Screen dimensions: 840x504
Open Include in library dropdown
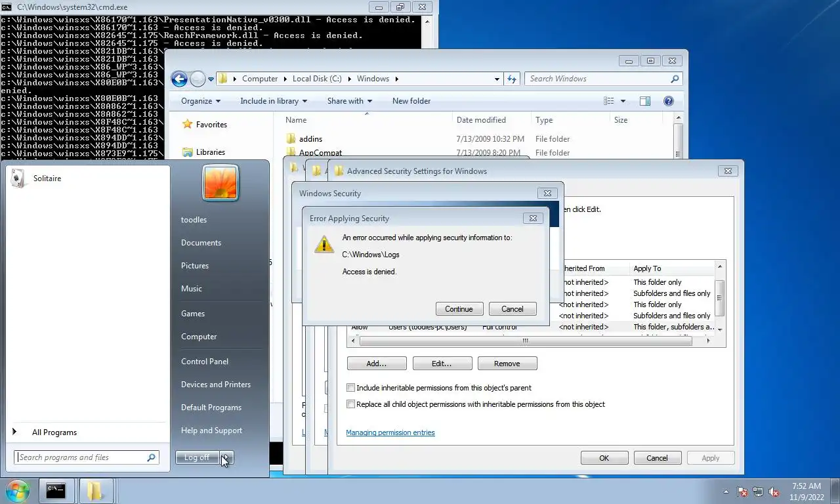pos(274,101)
